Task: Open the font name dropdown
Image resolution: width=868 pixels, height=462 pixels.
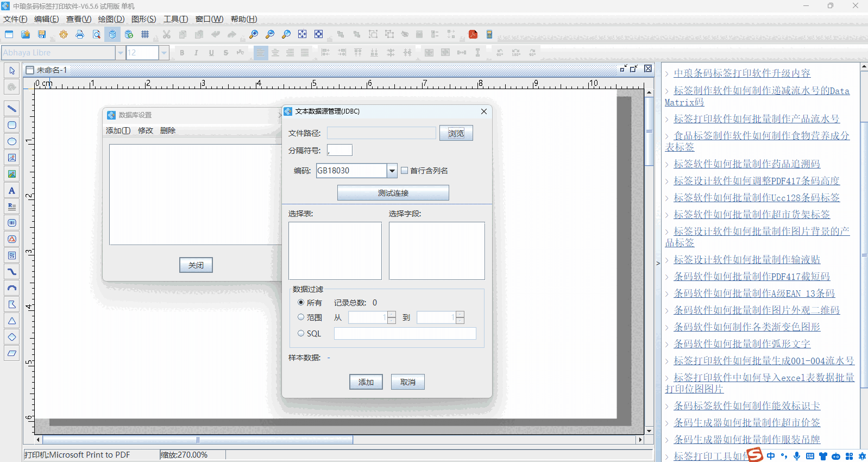Action: 120,53
